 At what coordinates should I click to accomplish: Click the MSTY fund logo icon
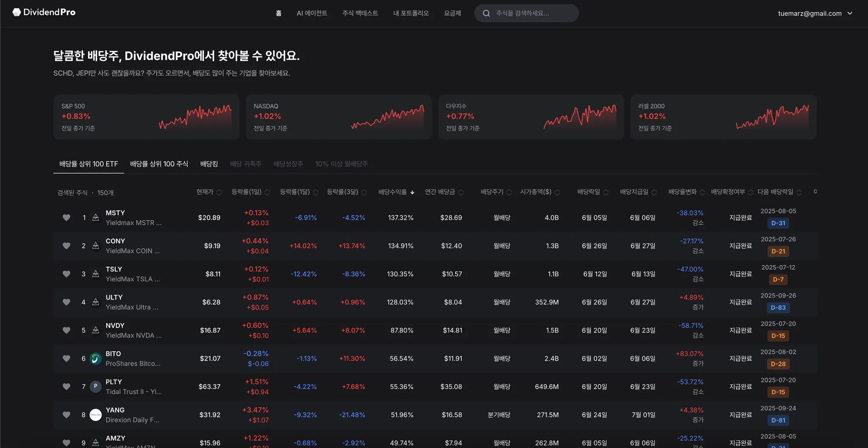click(96, 218)
